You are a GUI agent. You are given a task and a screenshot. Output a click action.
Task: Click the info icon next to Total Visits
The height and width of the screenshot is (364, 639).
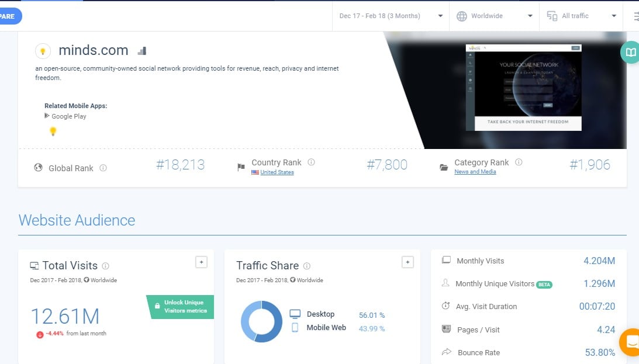[x=105, y=266]
